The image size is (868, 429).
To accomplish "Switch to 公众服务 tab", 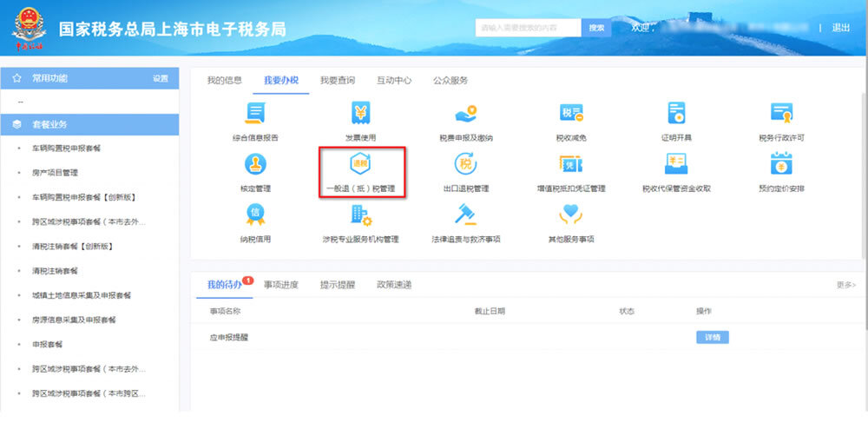I will coord(450,80).
